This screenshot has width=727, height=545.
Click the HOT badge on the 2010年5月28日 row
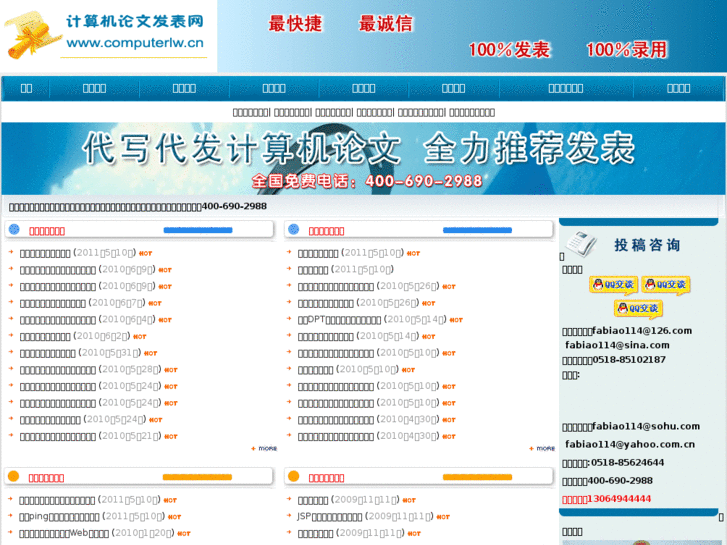tap(171, 370)
